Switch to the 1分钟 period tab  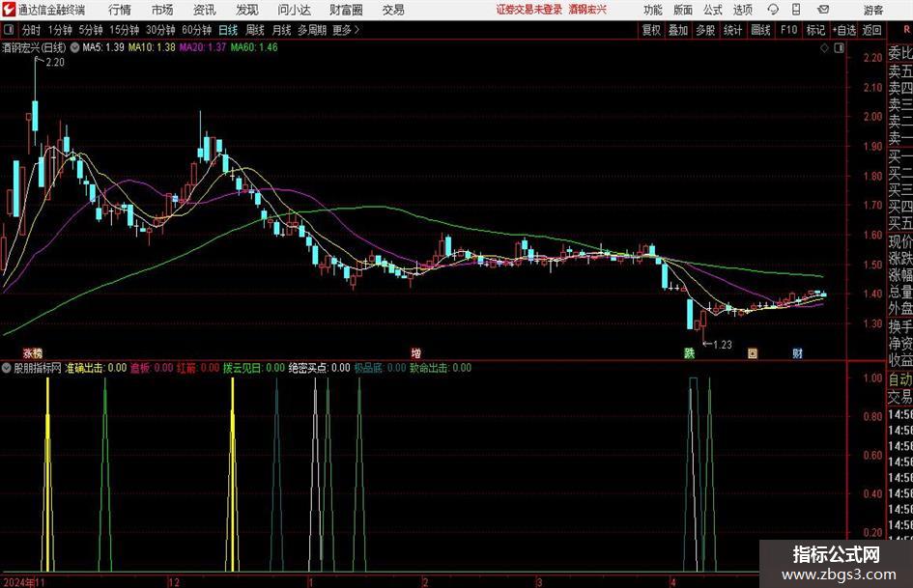click(x=60, y=30)
